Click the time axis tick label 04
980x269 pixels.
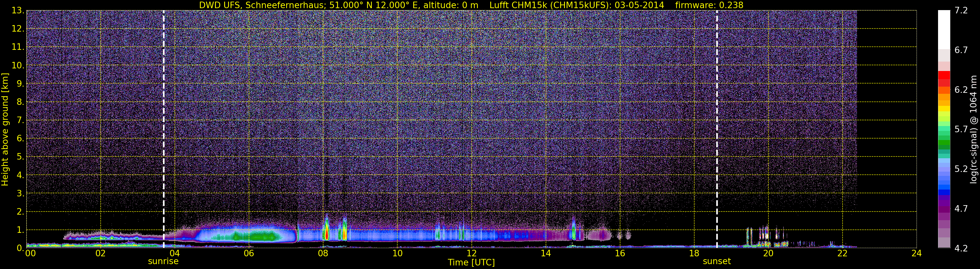[x=174, y=253]
